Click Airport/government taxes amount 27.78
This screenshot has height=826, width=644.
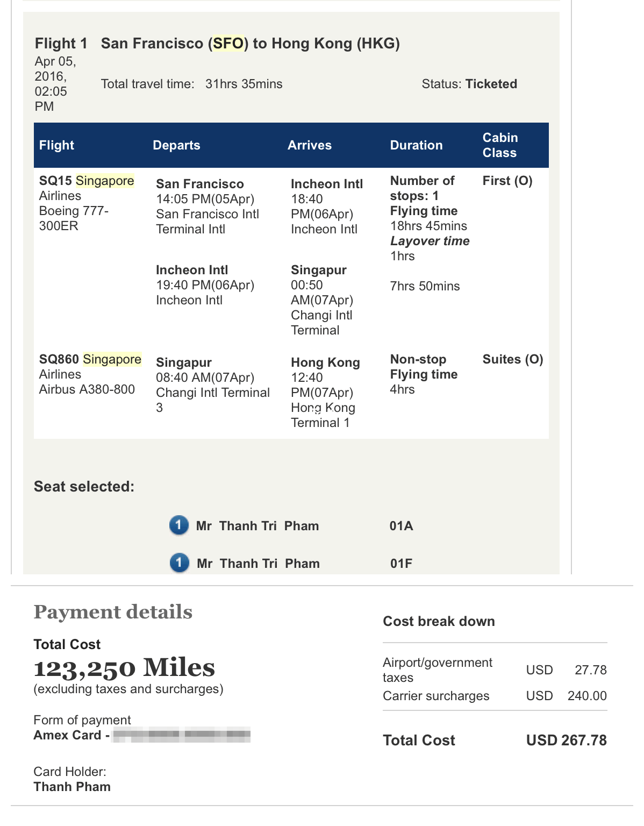pos(591,670)
